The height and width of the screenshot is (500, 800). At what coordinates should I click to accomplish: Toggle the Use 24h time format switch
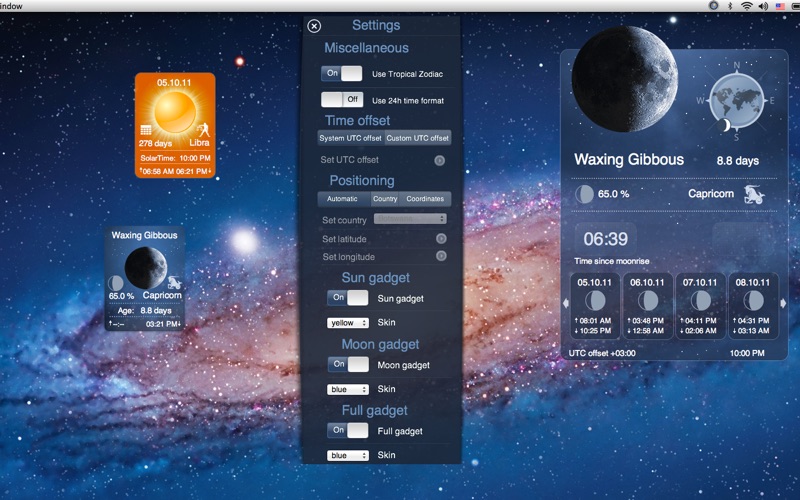click(341, 100)
